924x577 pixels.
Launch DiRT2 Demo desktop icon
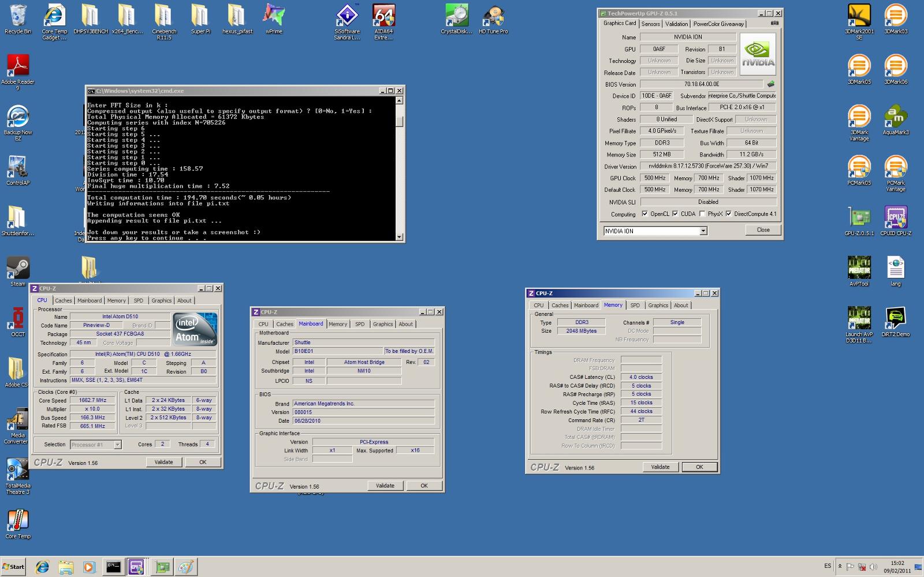[x=896, y=322]
